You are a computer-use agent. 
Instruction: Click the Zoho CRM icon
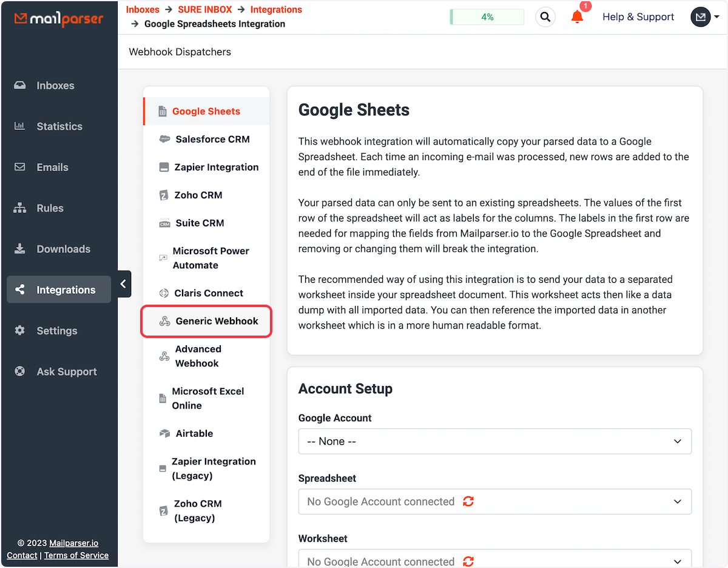tap(164, 195)
